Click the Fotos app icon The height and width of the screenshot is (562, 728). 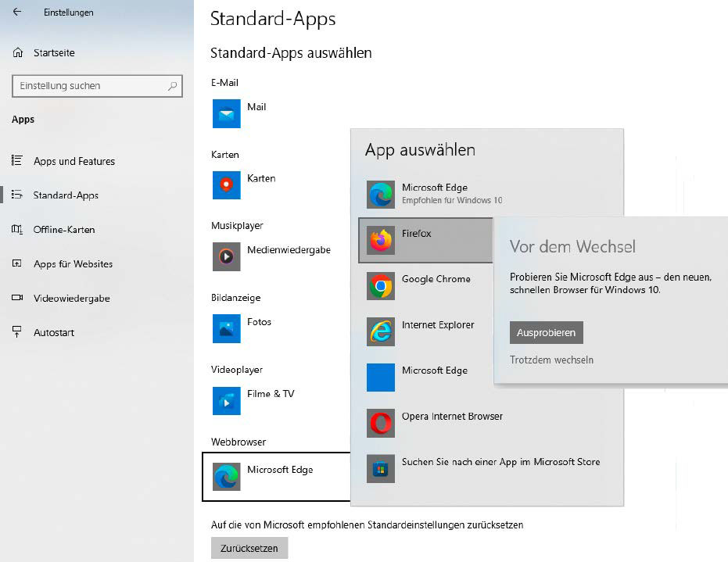click(227, 328)
